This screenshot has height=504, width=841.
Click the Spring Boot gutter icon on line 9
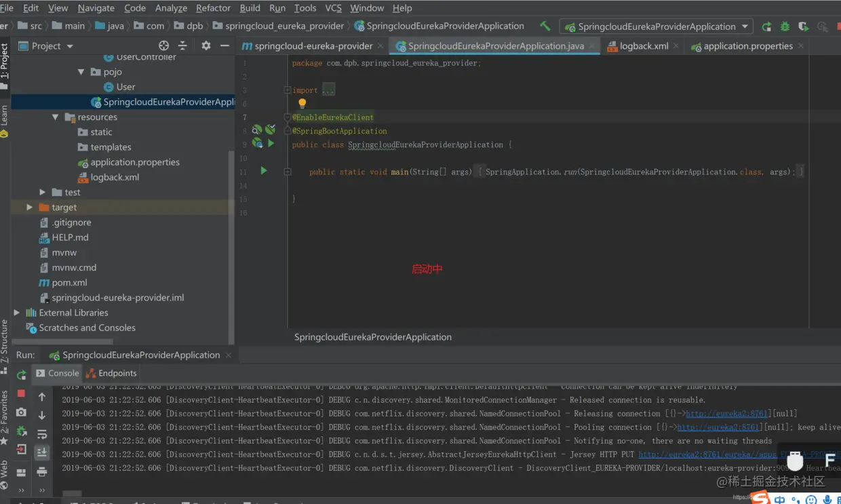point(257,143)
